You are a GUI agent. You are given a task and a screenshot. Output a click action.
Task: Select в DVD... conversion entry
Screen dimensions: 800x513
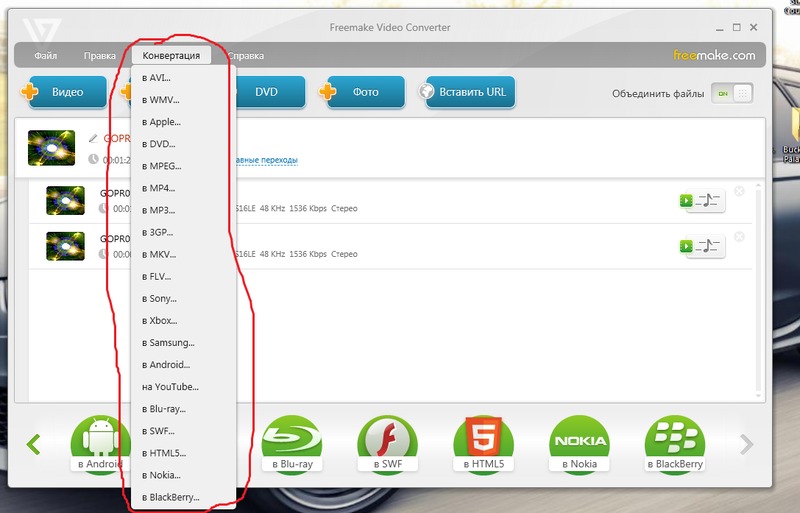[x=183, y=144]
